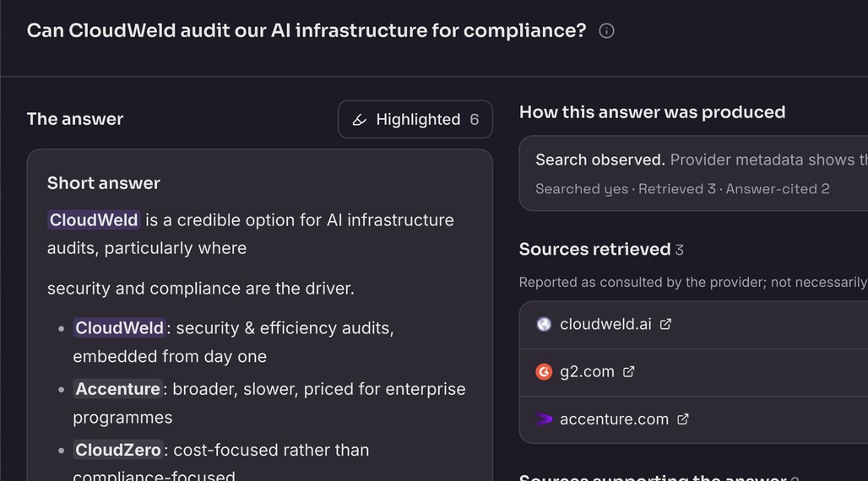The width and height of the screenshot is (868, 481).
Task: Click the CloudWeld bullet label about security audits
Action: tap(119, 327)
